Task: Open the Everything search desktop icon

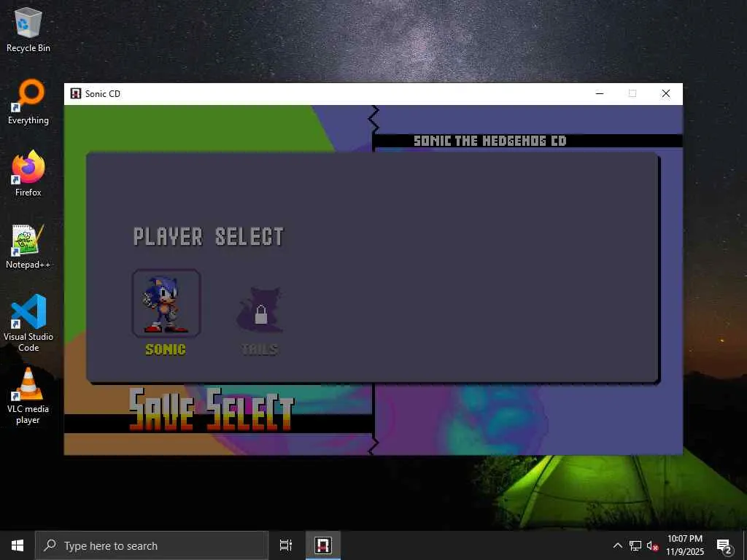Action: [x=28, y=102]
